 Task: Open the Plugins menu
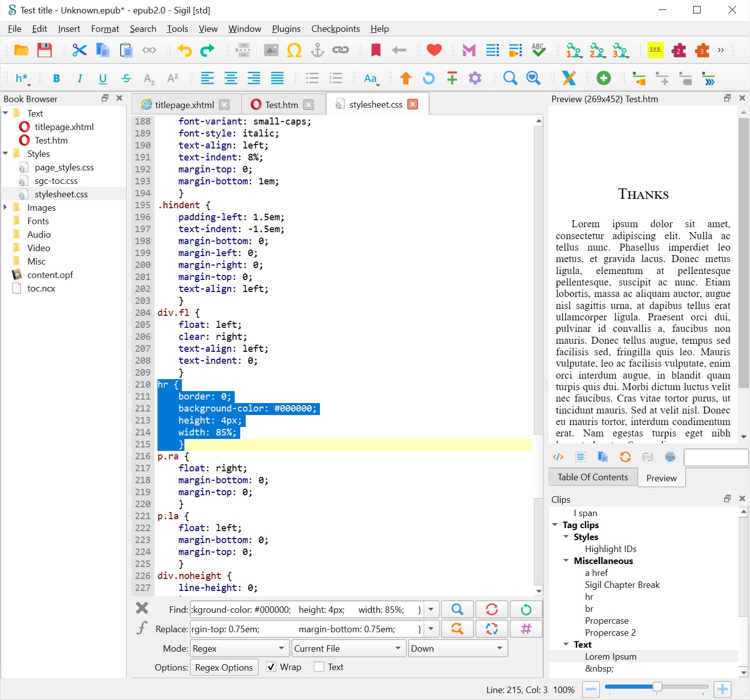[286, 29]
